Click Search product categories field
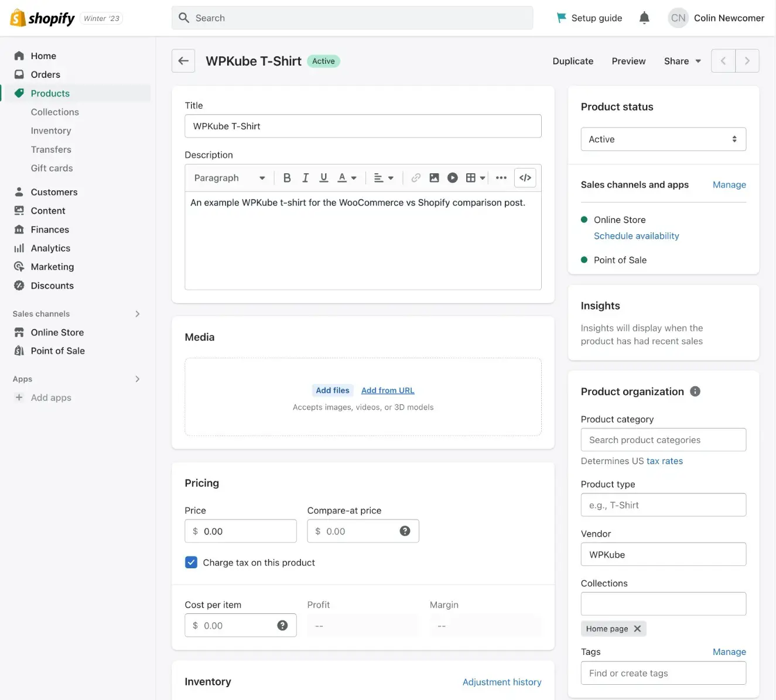This screenshot has height=700, width=776. 664,440
